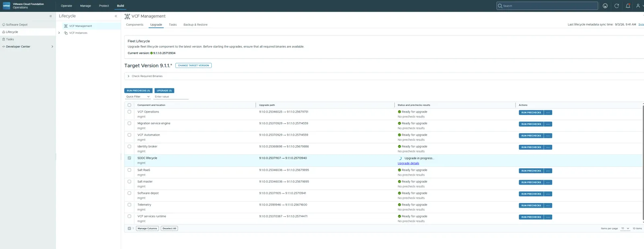The height and width of the screenshot is (249, 644).
Task: Open the Upgrade details link
Action: point(408,163)
